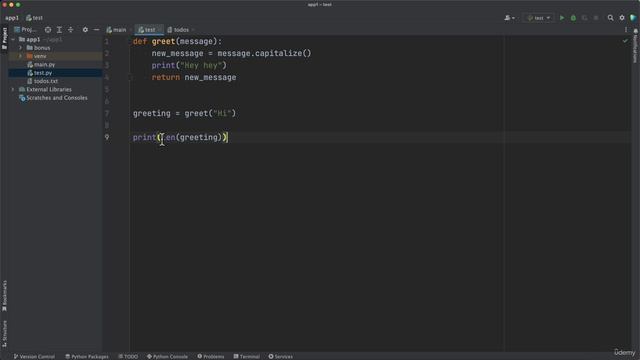The image size is (640, 360).
Task: Expand the venv folder arrow
Action: tap(20, 56)
